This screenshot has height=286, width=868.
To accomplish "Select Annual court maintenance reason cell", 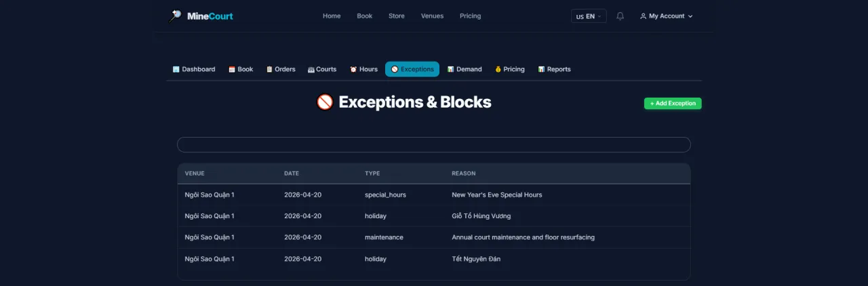I will point(524,237).
